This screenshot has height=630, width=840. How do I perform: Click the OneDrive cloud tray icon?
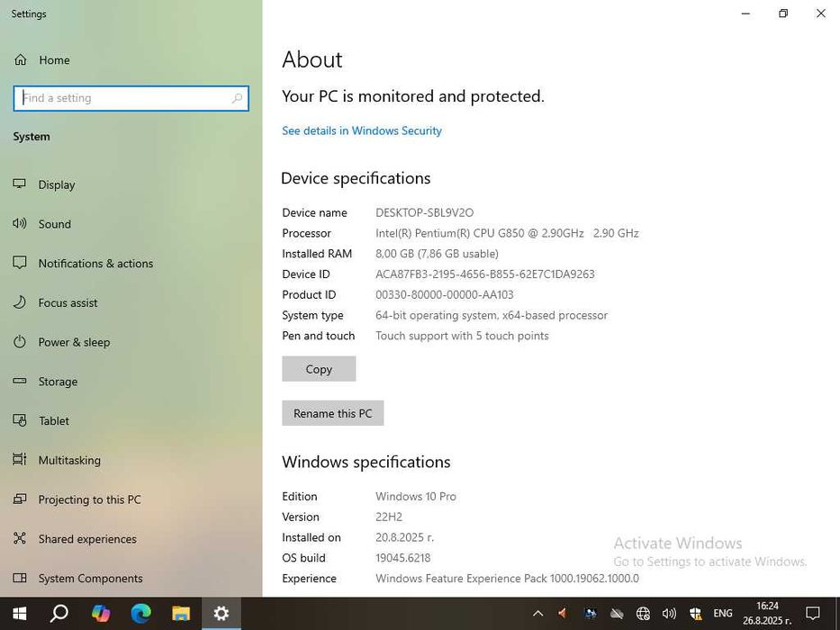617,614
